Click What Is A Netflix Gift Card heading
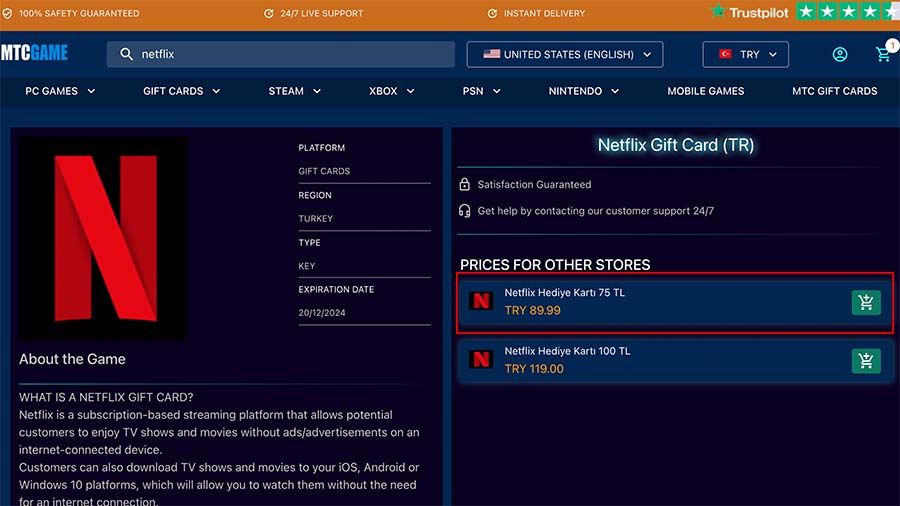The height and width of the screenshot is (506, 900). 106,397
